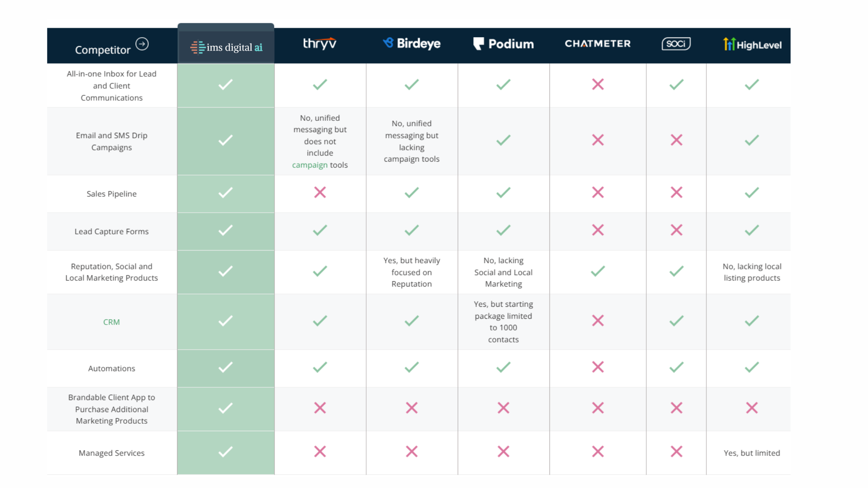Click SOCi's red X for Lead Capture Forms

(x=677, y=230)
